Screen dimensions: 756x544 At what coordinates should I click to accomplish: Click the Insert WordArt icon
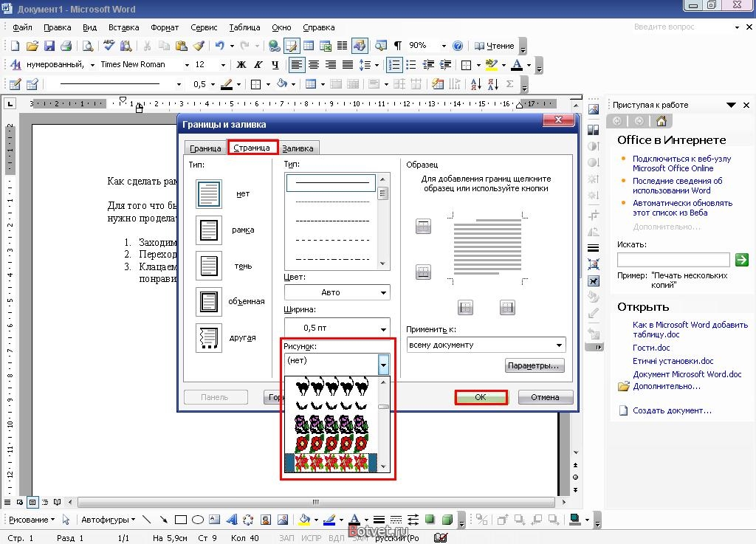[232, 520]
